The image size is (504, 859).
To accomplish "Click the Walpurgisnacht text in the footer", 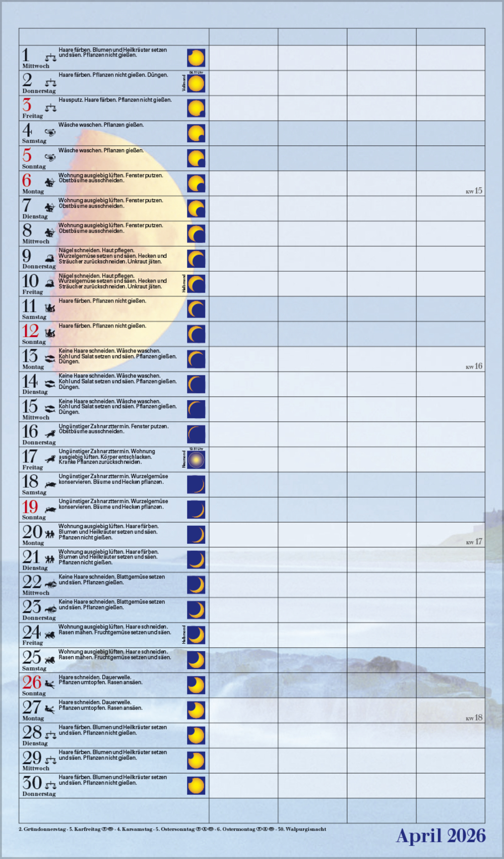I will (305, 829).
